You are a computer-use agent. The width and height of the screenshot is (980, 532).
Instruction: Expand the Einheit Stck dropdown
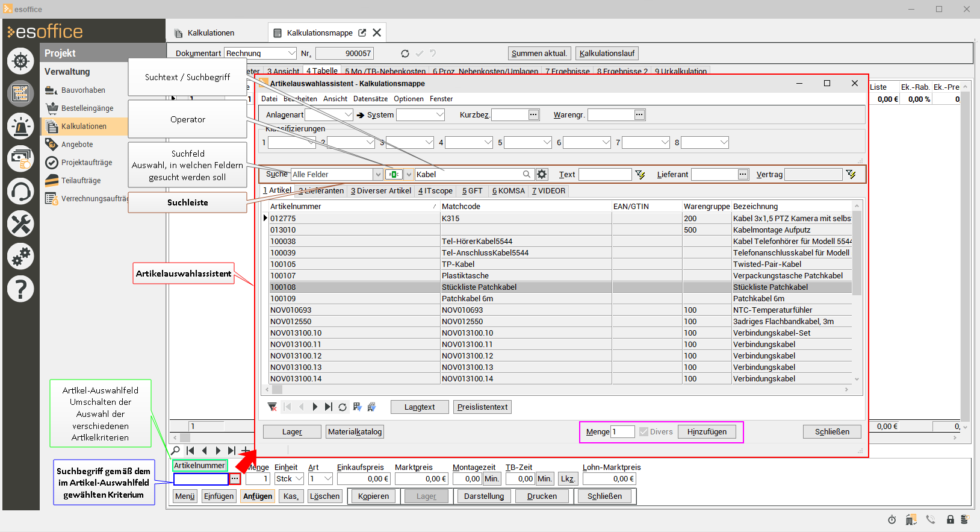pos(299,479)
